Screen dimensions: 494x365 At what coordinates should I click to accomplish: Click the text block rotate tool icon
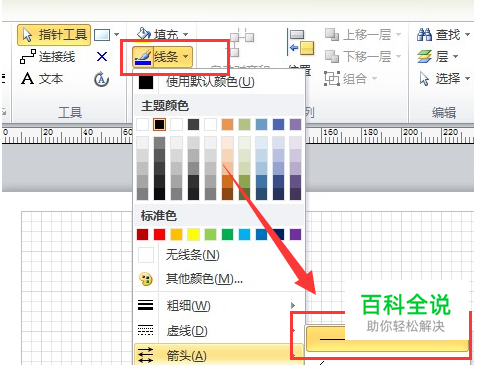click(101, 79)
